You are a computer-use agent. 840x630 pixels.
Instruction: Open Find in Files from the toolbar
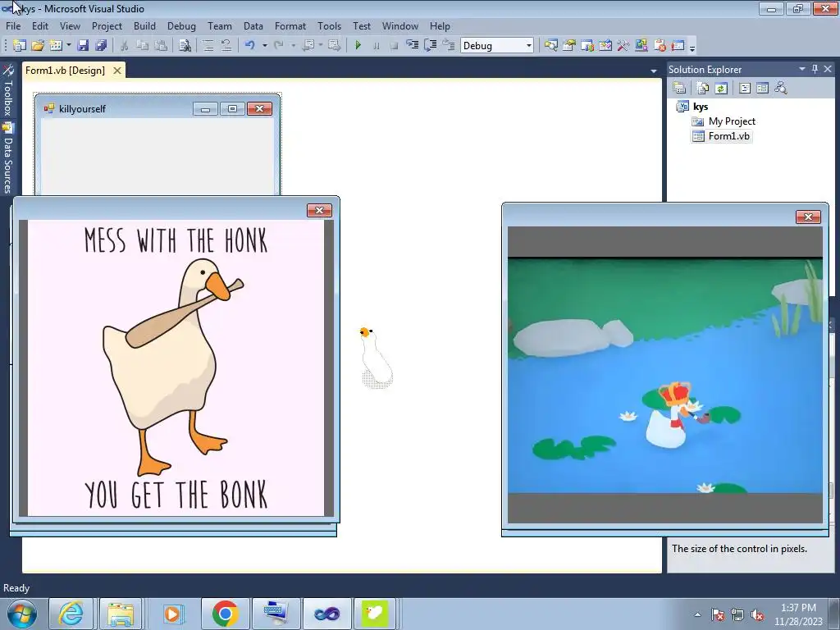(185, 46)
